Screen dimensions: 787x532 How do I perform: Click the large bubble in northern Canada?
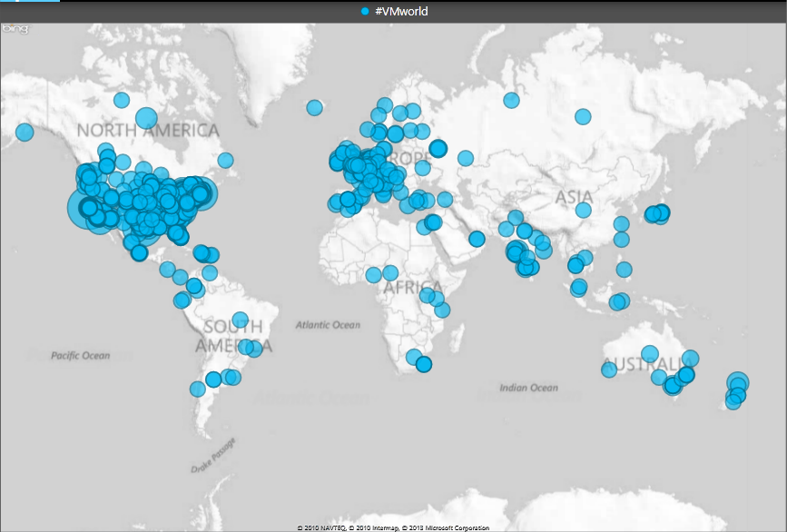pos(146,117)
